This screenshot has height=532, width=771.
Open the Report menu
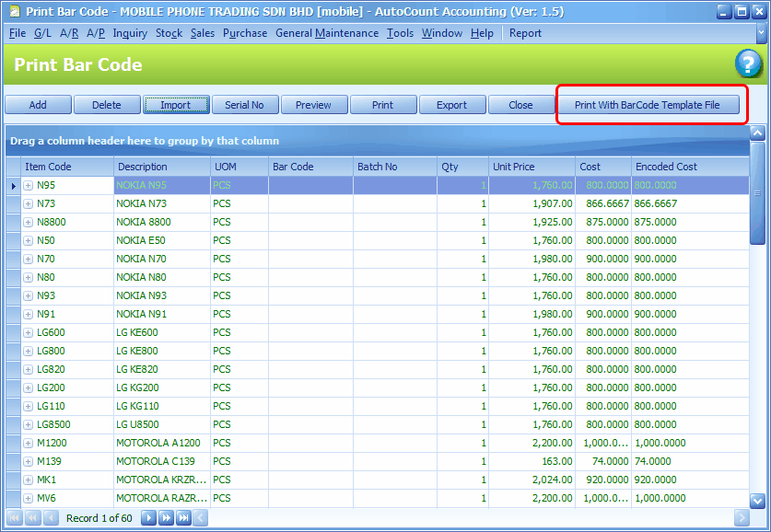click(x=525, y=33)
